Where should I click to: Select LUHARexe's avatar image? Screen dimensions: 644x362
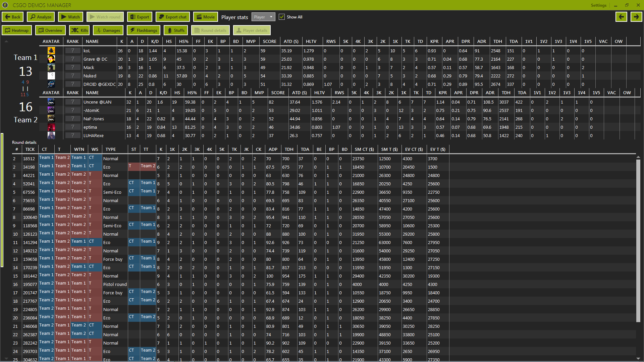[x=51, y=135]
